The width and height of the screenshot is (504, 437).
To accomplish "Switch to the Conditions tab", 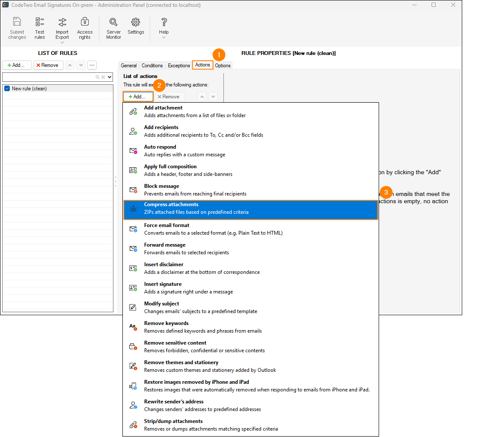I will click(152, 66).
